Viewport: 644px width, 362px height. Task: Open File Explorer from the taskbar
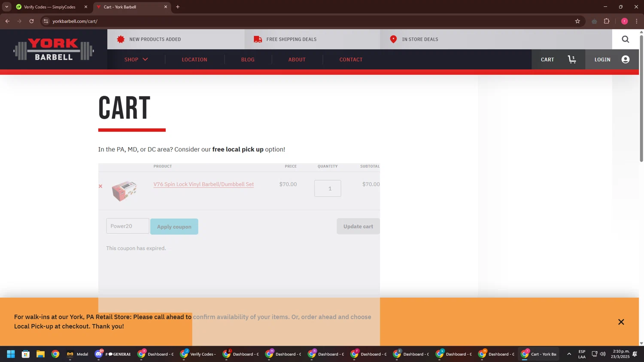coord(40,354)
